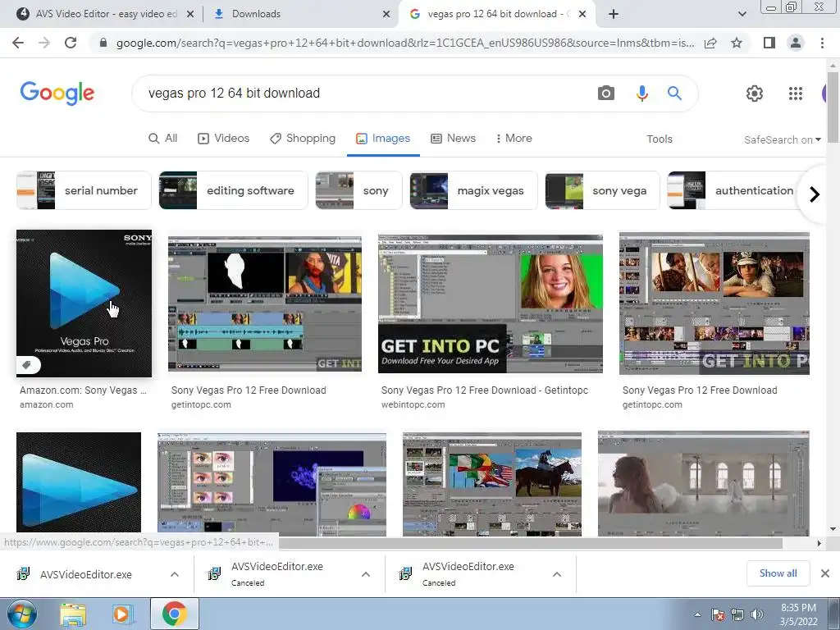Open Amazon Sony Vegas Pro thumbnail
This screenshot has height=630, width=840.
tap(84, 304)
